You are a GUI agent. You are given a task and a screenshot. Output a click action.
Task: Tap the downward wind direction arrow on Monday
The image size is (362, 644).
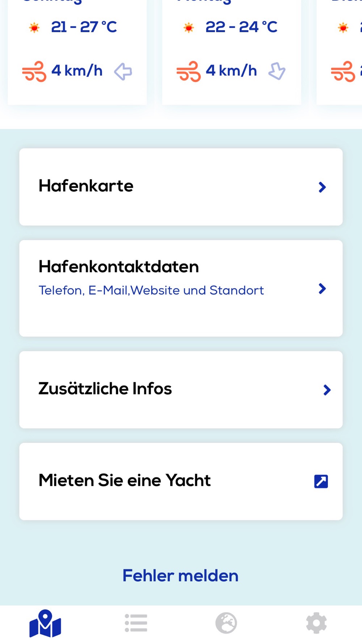[277, 71]
